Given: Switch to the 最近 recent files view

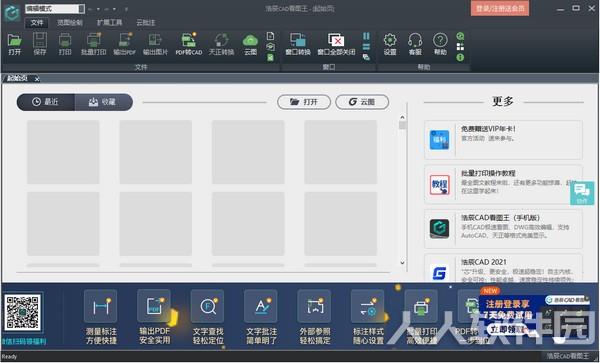Looking at the screenshot, I should click(x=46, y=102).
